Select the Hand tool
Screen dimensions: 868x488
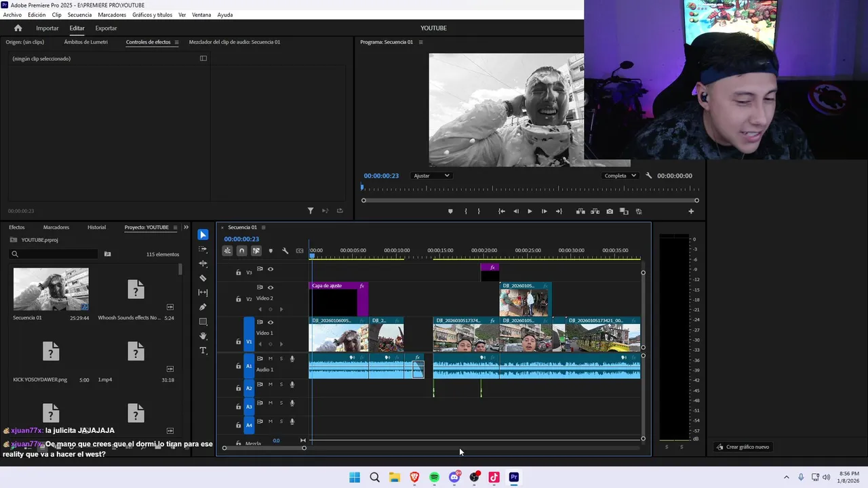[203, 336]
